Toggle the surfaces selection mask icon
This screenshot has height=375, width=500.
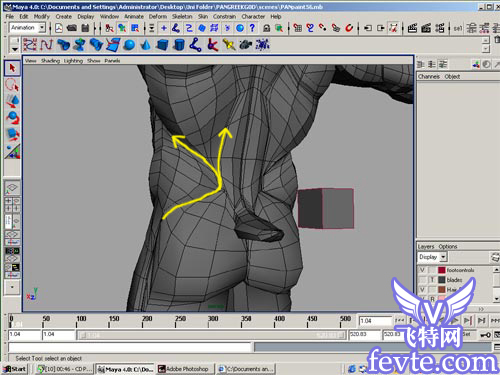[202, 28]
